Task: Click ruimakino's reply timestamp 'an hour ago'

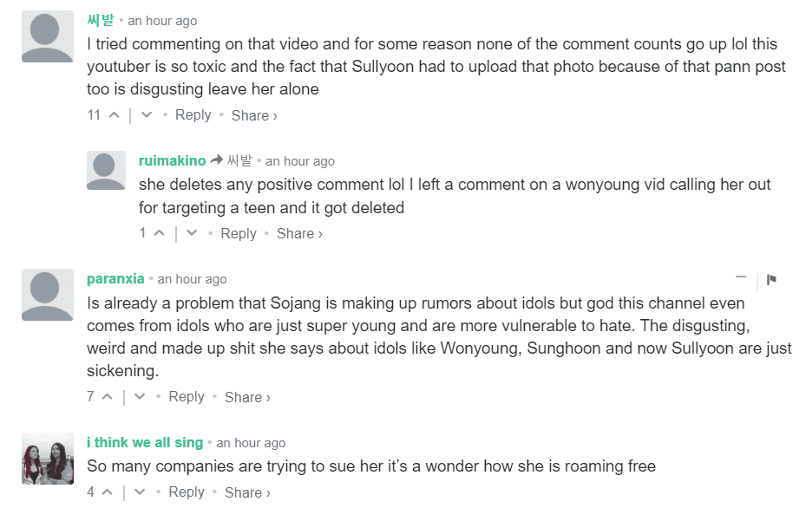Action: (x=299, y=161)
